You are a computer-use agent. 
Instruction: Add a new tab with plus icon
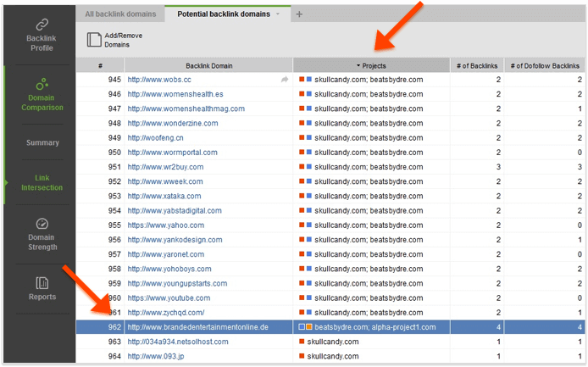(x=299, y=14)
